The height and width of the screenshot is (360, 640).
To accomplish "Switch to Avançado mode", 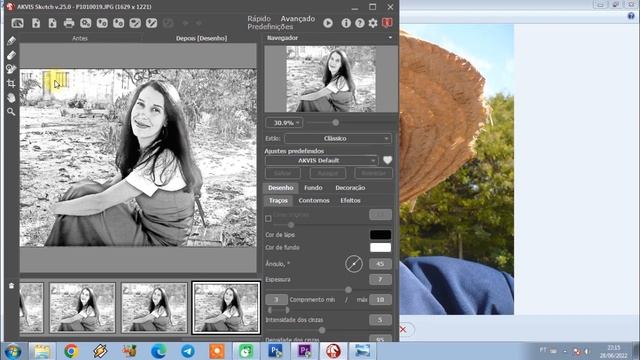I will tap(298, 19).
